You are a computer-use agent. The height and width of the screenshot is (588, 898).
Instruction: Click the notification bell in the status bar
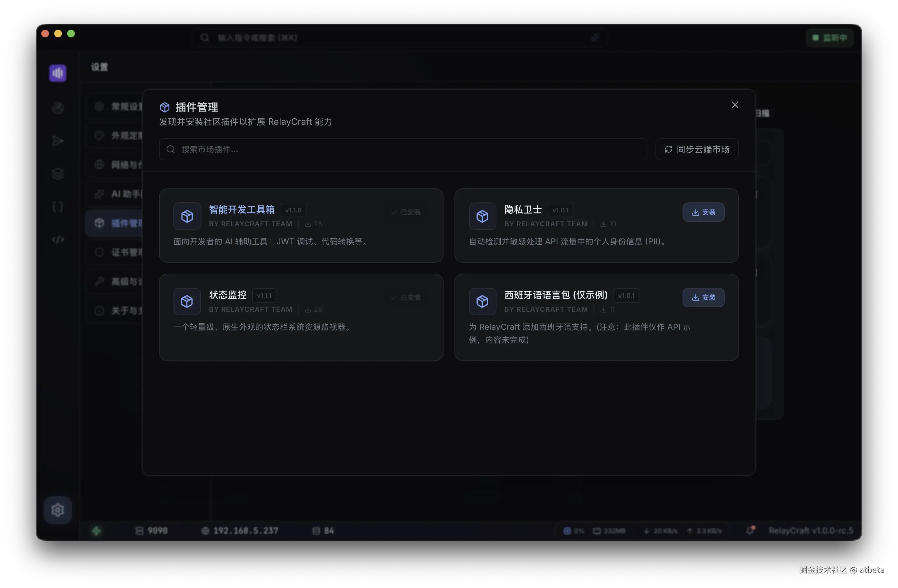click(x=750, y=530)
